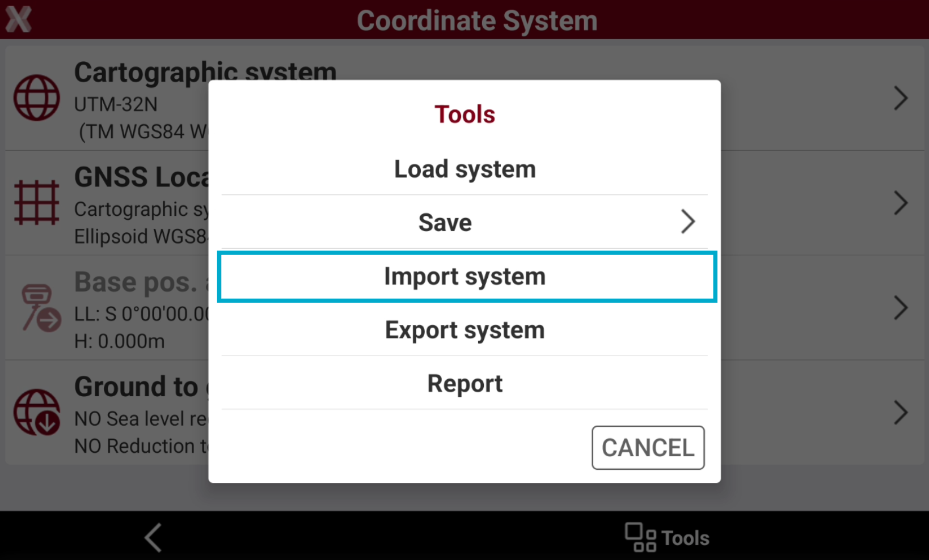Image resolution: width=929 pixels, height=560 pixels.
Task: Expand the Save submenu chevron
Action: 688,222
